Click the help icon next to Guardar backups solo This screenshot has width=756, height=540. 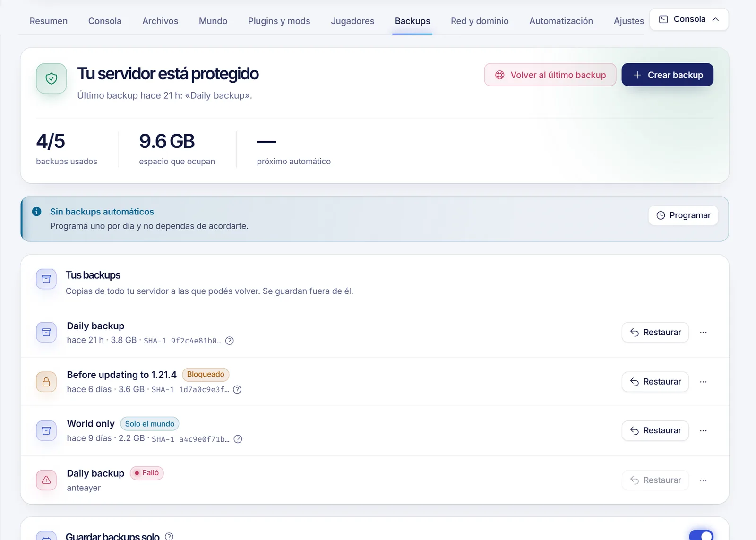pyautogui.click(x=169, y=536)
